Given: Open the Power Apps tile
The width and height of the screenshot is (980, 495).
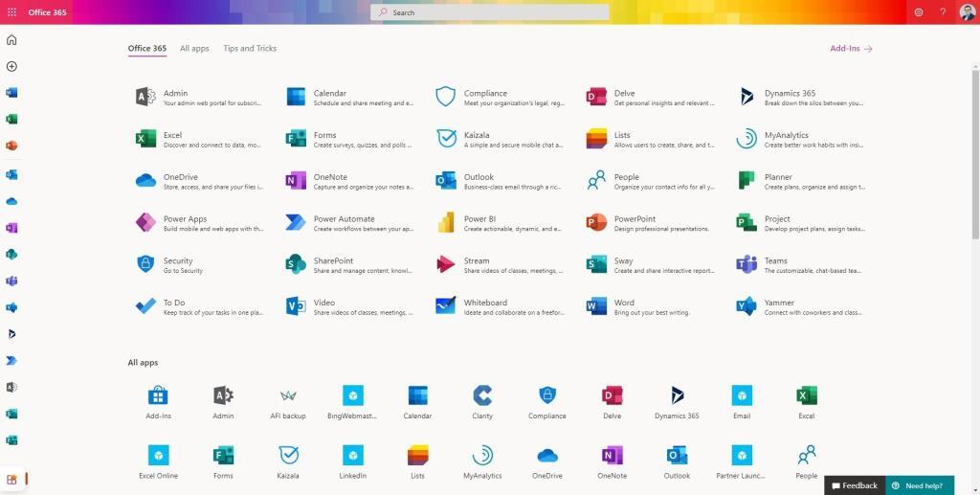Looking at the screenshot, I should coord(199,222).
